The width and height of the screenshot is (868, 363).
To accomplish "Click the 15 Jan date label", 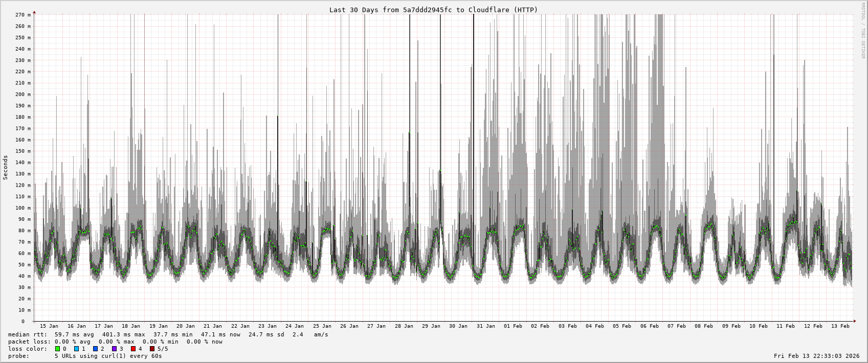I will tap(49, 326).
